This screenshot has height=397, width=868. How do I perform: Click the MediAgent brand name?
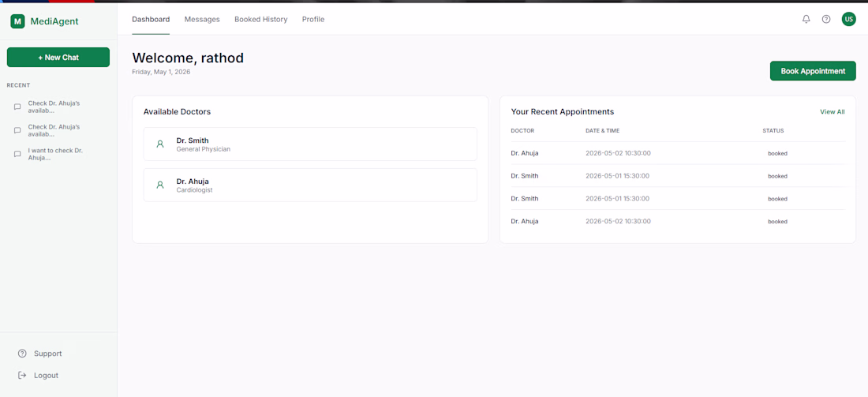(54, 21)
